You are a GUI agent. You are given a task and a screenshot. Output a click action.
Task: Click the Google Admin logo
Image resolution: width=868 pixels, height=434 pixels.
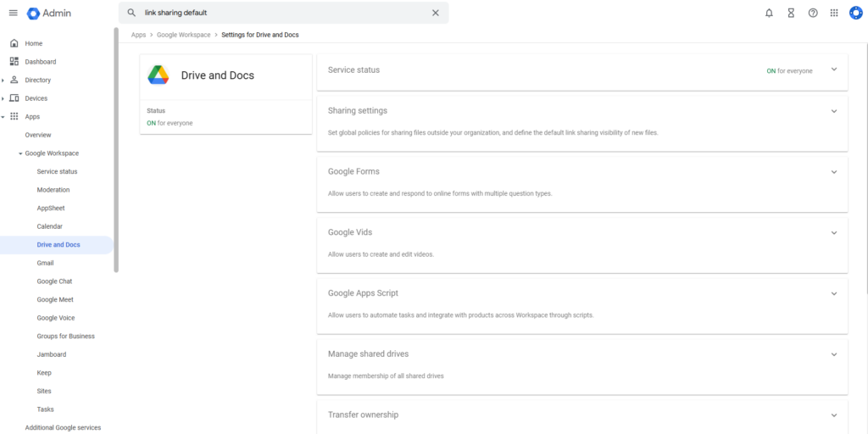[x=48, y=13]
